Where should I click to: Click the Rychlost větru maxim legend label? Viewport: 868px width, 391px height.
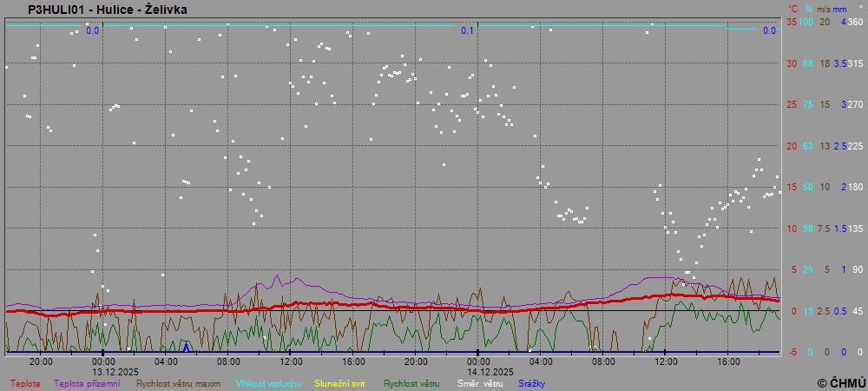point(178,382)
